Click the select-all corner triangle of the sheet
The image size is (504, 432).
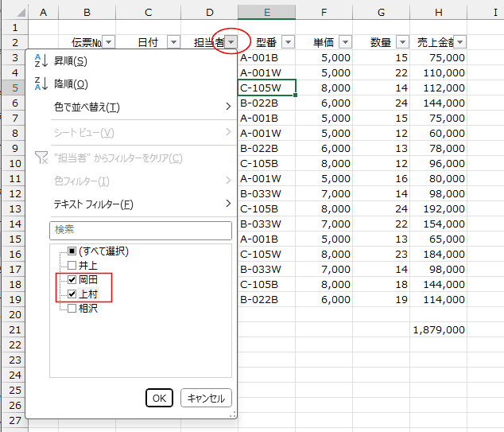[x=21, y=13]
